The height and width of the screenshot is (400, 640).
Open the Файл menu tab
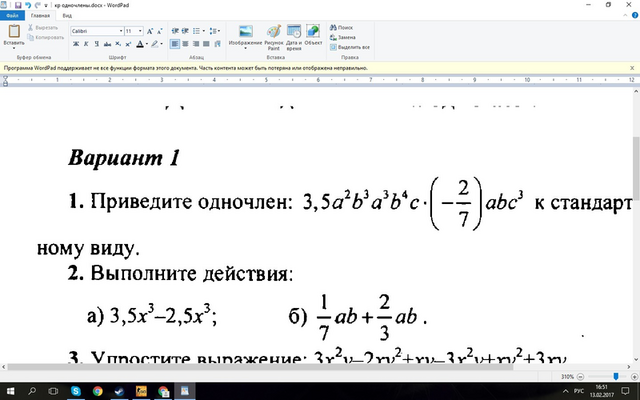pos(12,16)
